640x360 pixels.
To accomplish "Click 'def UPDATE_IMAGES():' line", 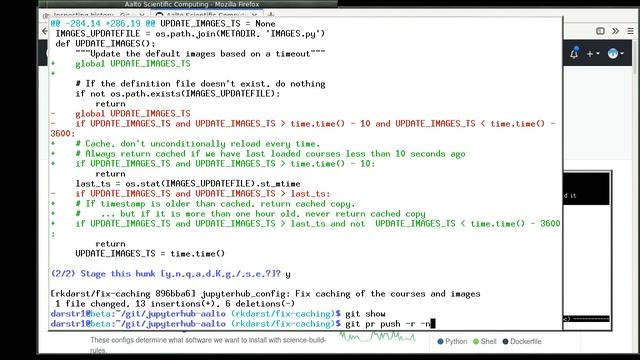I will coord(105,44).
